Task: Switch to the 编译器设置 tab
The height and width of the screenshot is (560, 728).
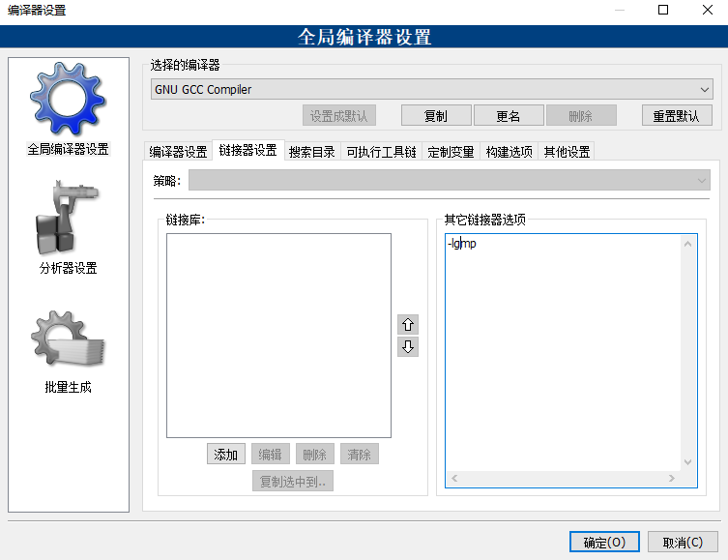Action: [x=178, y=152]
